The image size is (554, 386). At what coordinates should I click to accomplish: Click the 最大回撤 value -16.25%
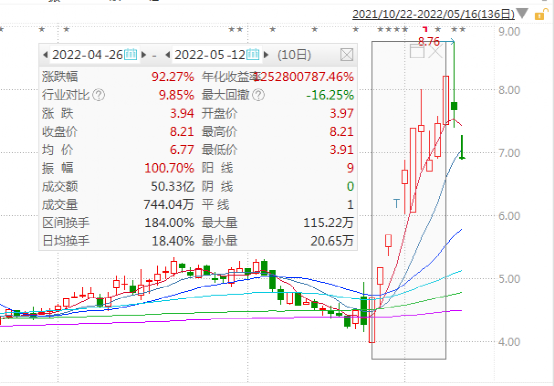pyautogui.click(x=330, y=95)
